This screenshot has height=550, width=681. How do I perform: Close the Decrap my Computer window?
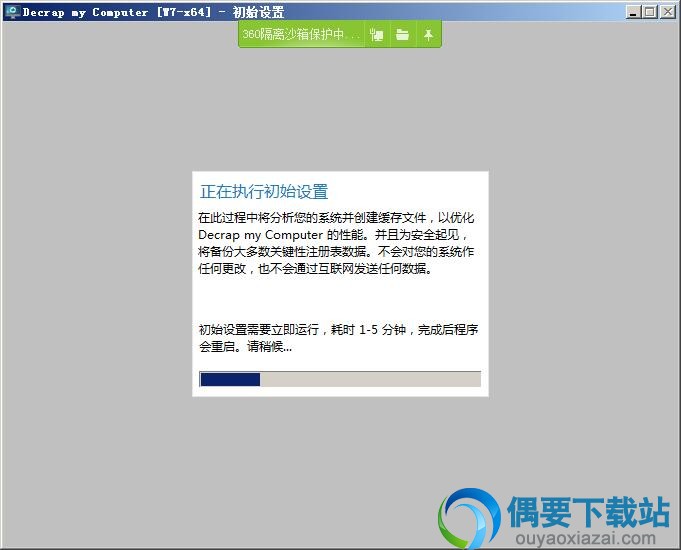click(668, 12)
